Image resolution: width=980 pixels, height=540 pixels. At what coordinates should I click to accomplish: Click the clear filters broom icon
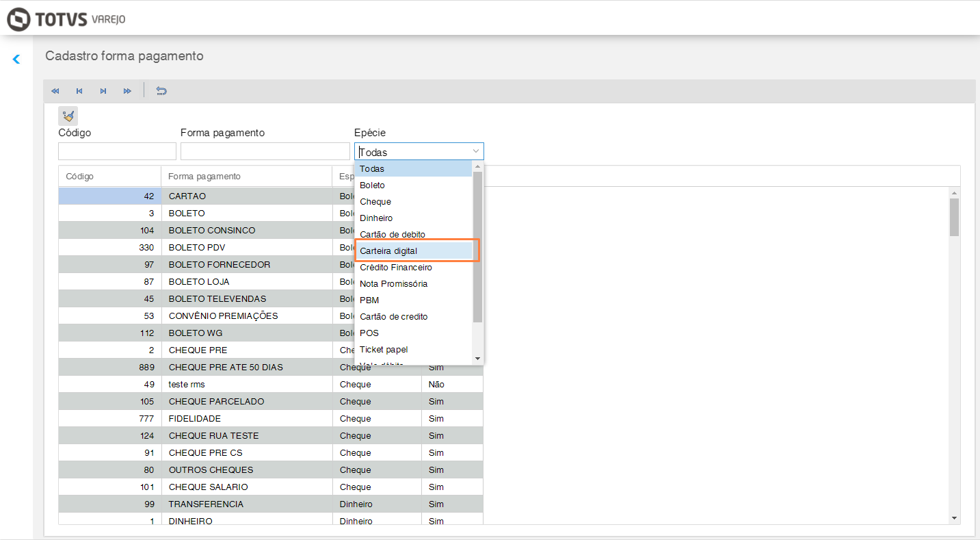tap(68, 116)
